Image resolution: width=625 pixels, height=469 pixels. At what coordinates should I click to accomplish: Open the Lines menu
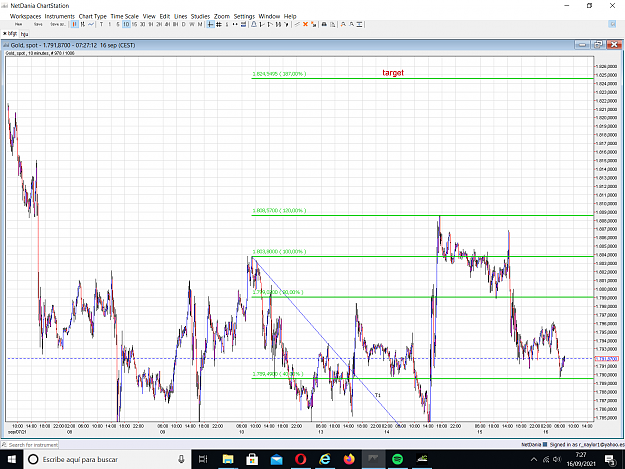[x=181, y=16]
